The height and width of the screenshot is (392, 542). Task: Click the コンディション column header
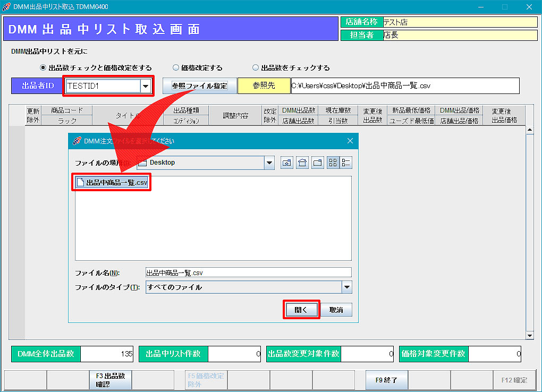pyautogui.click(x=187, y=121)
